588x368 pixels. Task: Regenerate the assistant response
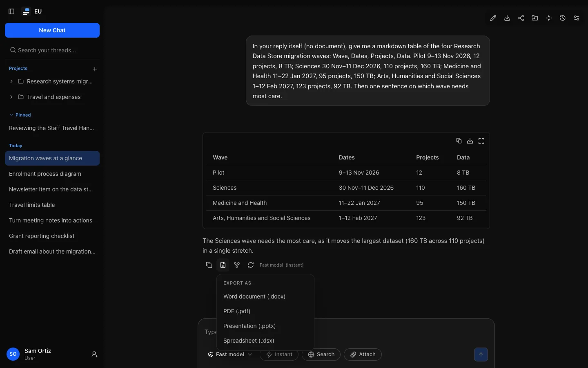coord(251,265)
